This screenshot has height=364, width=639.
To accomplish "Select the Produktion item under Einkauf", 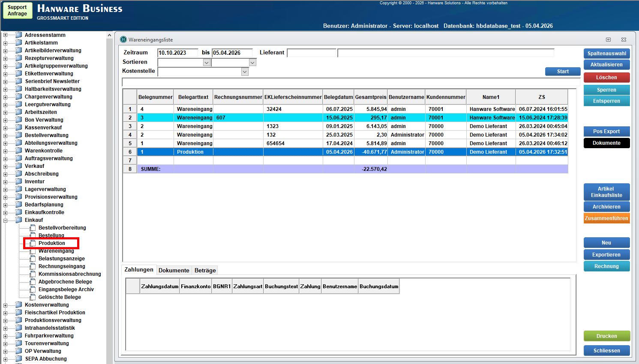I will coord(51,243).
